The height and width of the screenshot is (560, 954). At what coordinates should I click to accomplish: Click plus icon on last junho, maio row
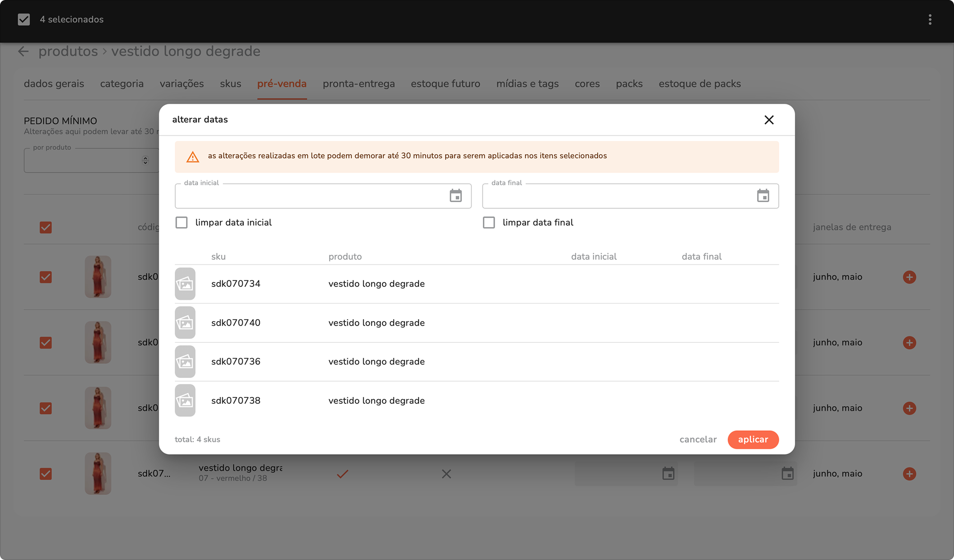909,474
